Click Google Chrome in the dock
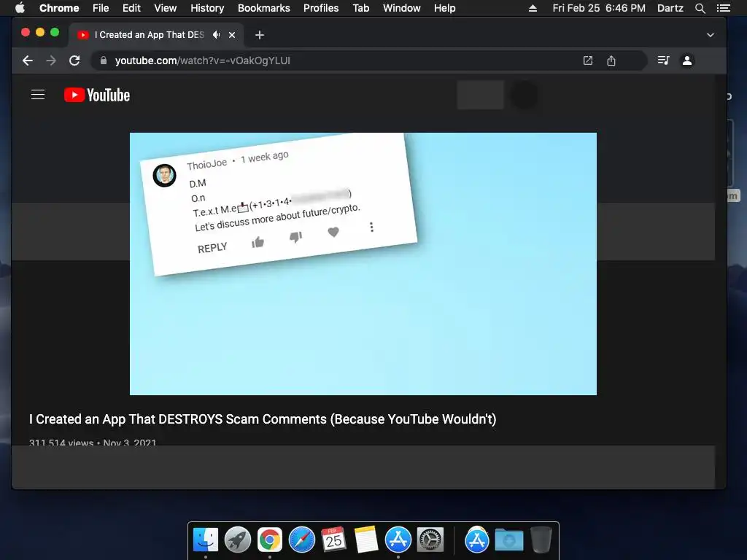This screenshot has height=560, width=747. point(270,540)
